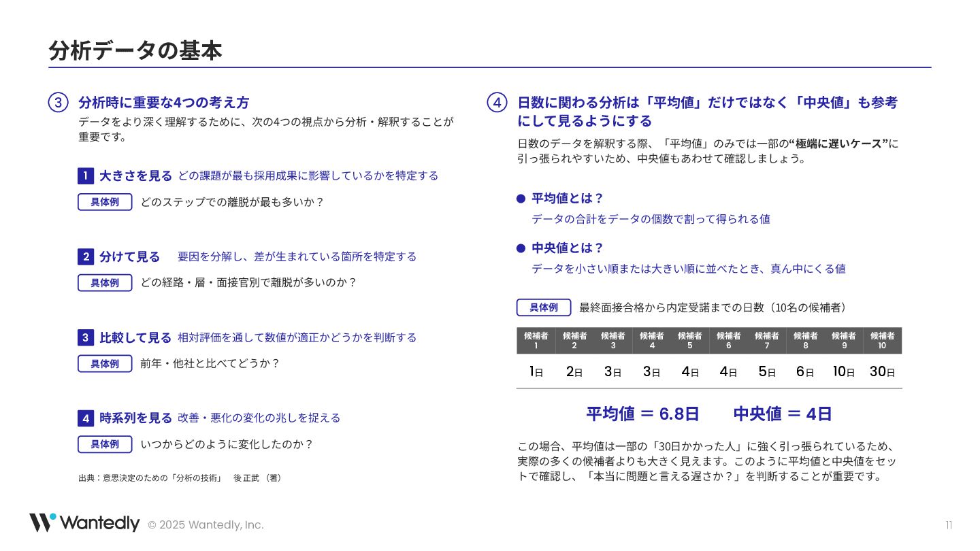980x551 pixels.
Task: Click the text どの課題が最も採用成果に影響しているかを特定する
Action: (x=308, y=176)
